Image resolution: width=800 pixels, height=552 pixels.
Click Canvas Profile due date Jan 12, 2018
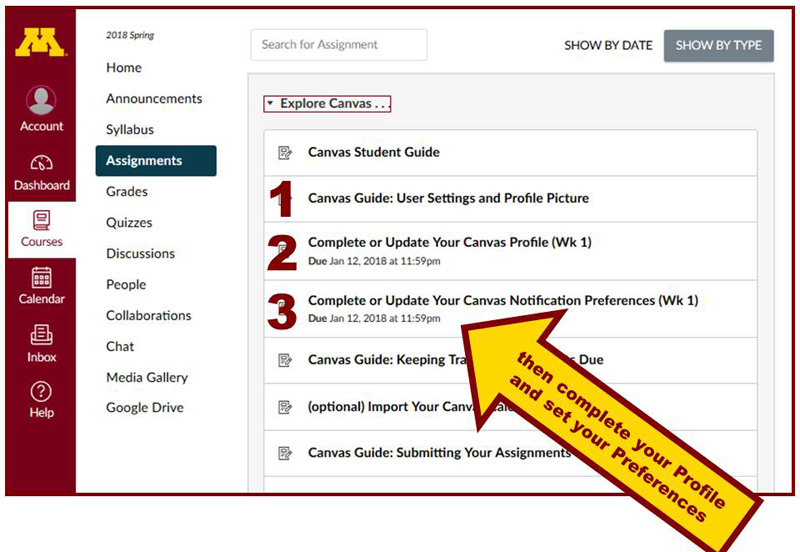pyautogui.click(x=374, y=261)
